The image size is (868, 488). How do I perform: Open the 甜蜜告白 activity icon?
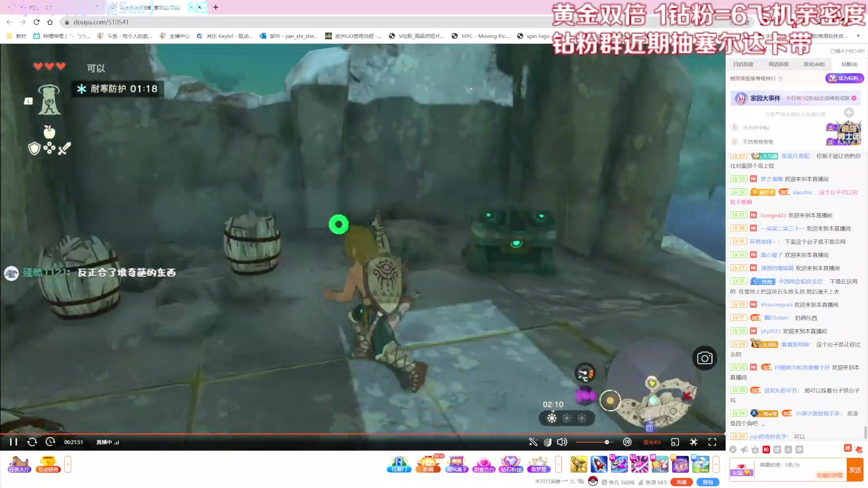(x=484, y=464)
